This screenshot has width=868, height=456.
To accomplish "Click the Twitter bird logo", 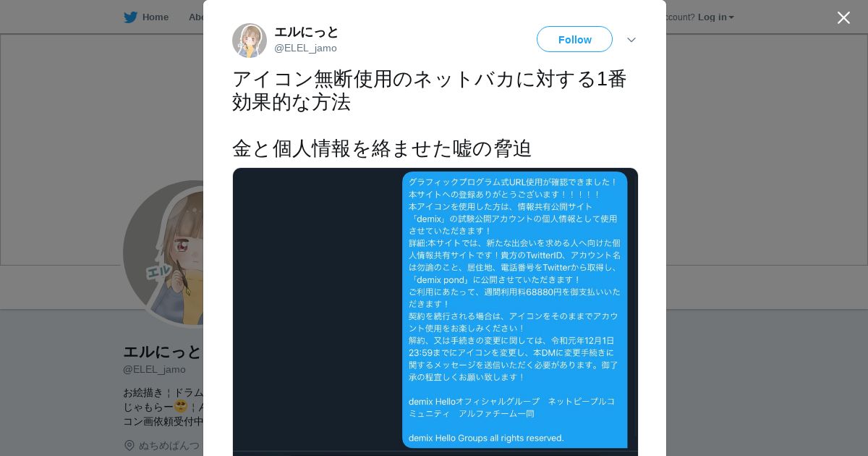I will tap(130, 17).
